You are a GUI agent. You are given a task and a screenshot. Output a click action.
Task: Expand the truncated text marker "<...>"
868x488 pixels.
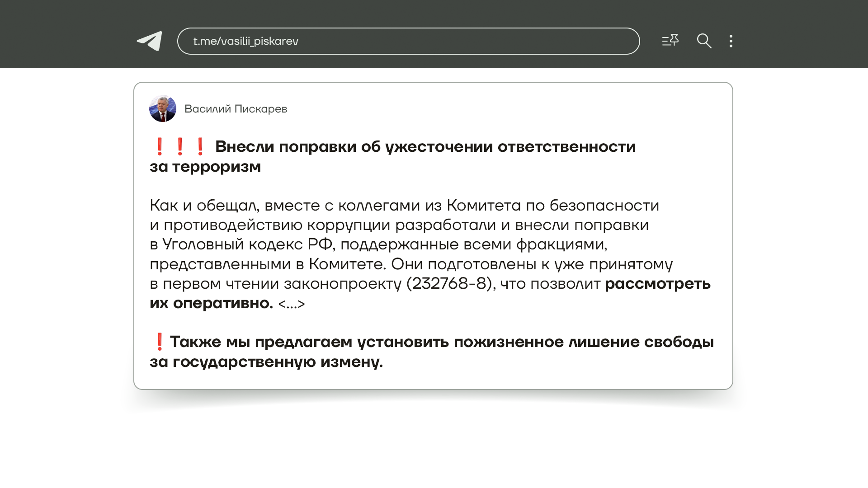tap(292, 304)
